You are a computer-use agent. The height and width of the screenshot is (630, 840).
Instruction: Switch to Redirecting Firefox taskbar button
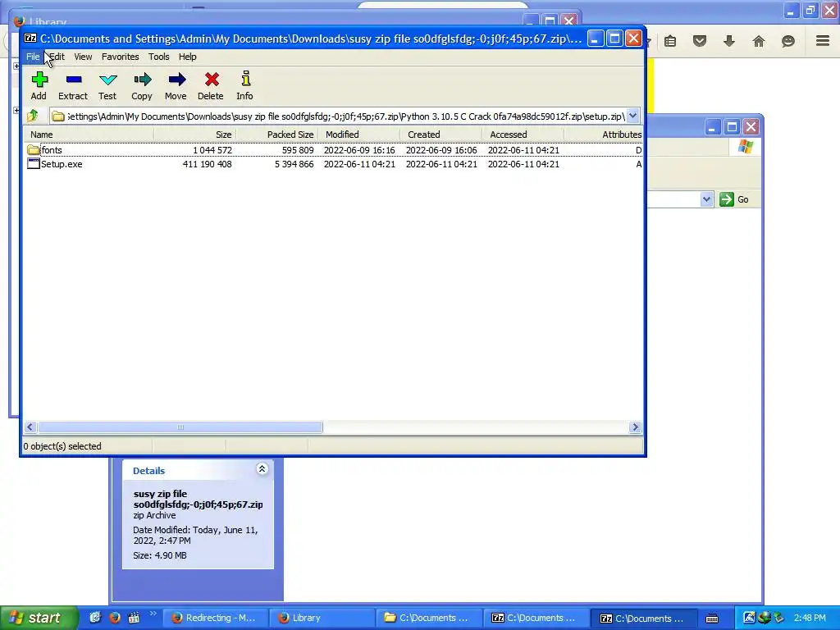point(216,619)
